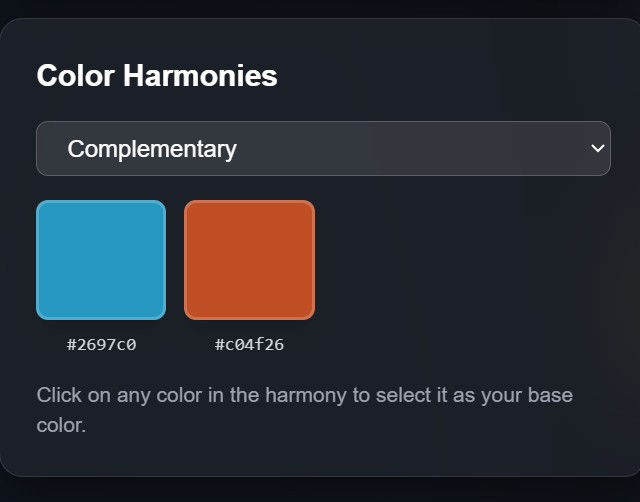640x502 pixels.
Task: Click the #2697c0 hex code label
Action: [101, 345]
